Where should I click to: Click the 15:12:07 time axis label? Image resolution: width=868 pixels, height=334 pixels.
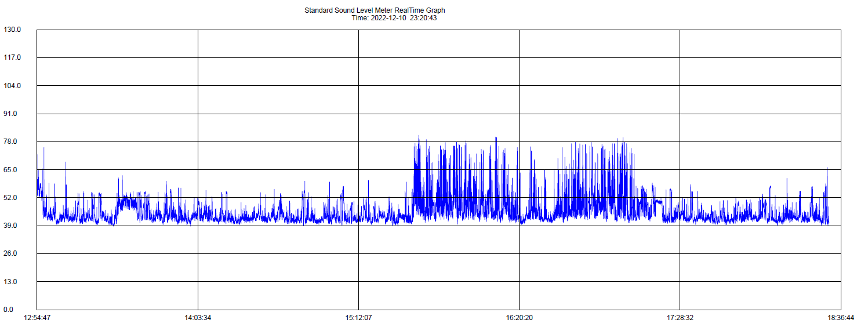click(359, 318)
